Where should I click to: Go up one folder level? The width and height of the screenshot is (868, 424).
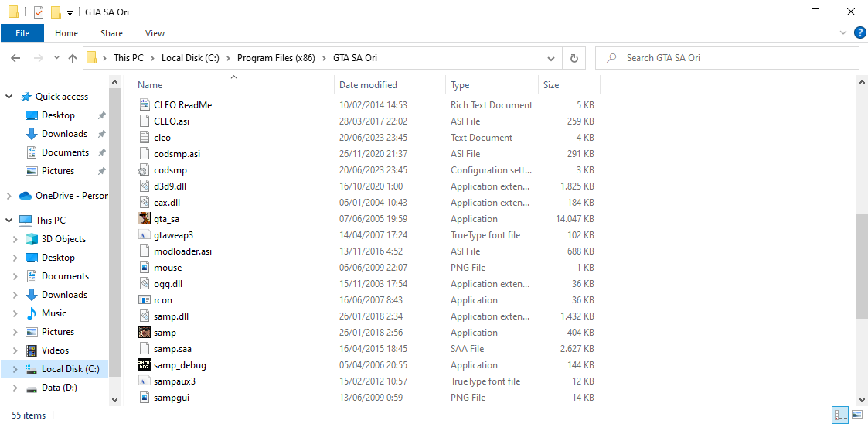click(72, 57)
